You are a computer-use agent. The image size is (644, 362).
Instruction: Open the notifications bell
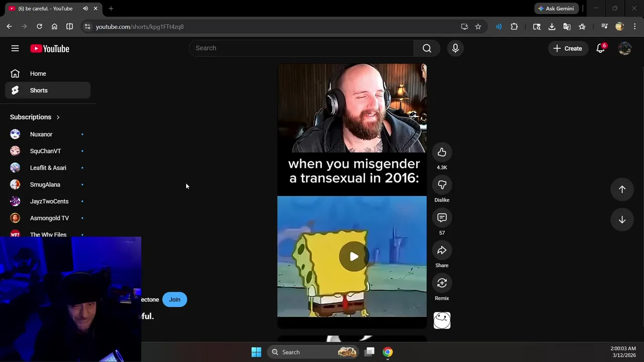click(x=600, y=48)
